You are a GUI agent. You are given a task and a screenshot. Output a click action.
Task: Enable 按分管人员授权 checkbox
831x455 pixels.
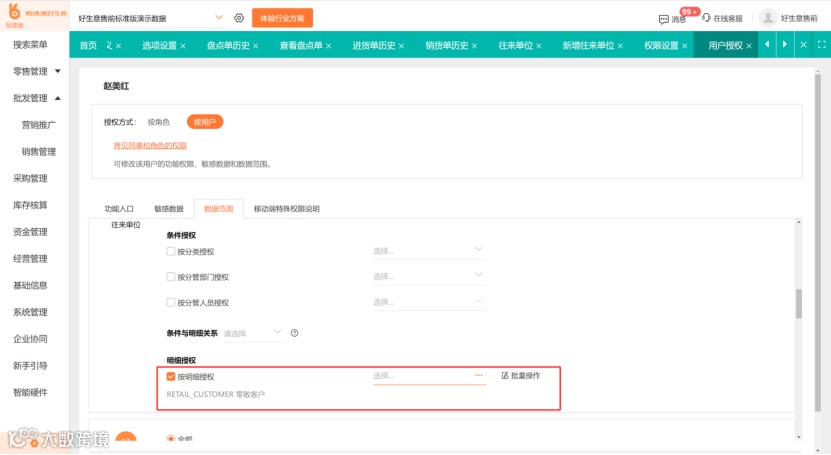pyautogui.click(x=171, y=302)
